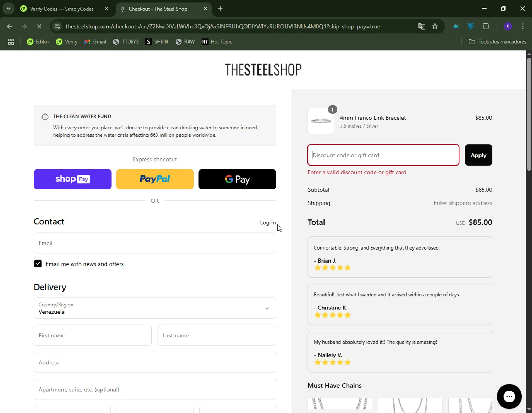Open Todos los marcadores folder
Image resolution: width=532 pixels, height=413 pixels.
[x=497, y=42]
